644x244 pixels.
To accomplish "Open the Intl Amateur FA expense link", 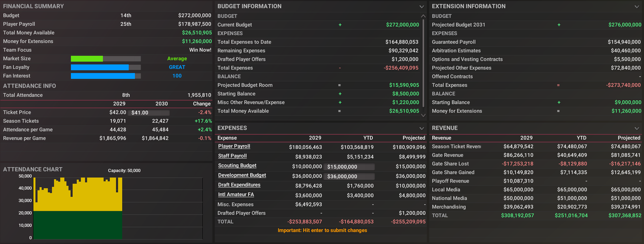I will pos(236,194).
